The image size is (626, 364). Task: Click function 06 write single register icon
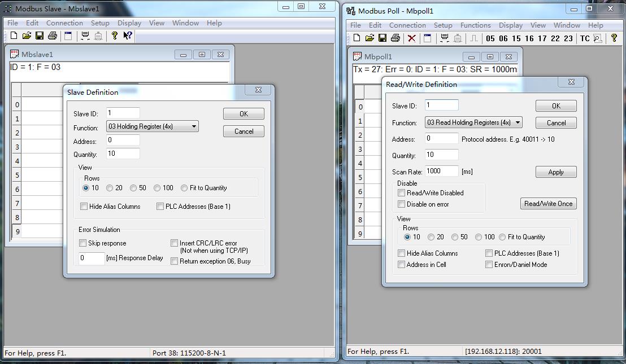click(x=503, y=38)
